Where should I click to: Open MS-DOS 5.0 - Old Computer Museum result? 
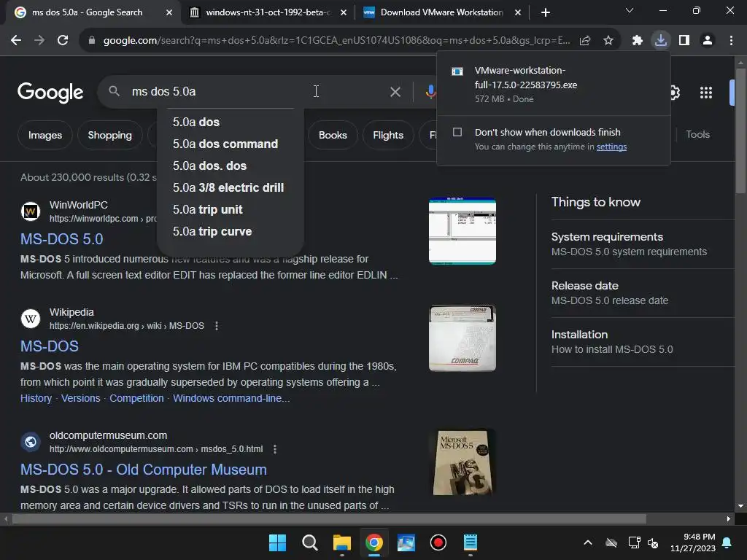[x=144, y=470]
